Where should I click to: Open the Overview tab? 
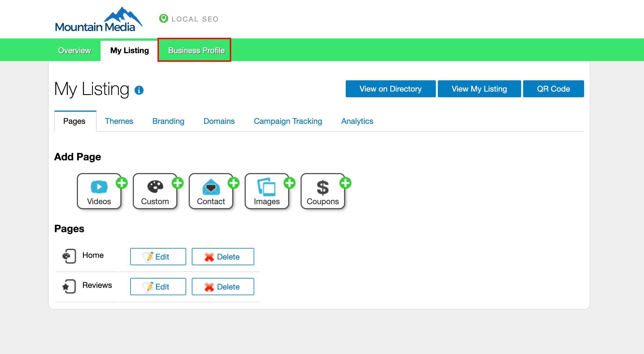pyautogui.click(x=74, y=50)
